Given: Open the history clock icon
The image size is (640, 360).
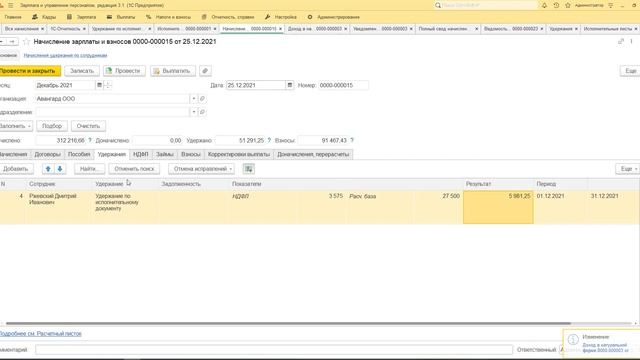Looking at the screenshot, I should coord(556,5).
